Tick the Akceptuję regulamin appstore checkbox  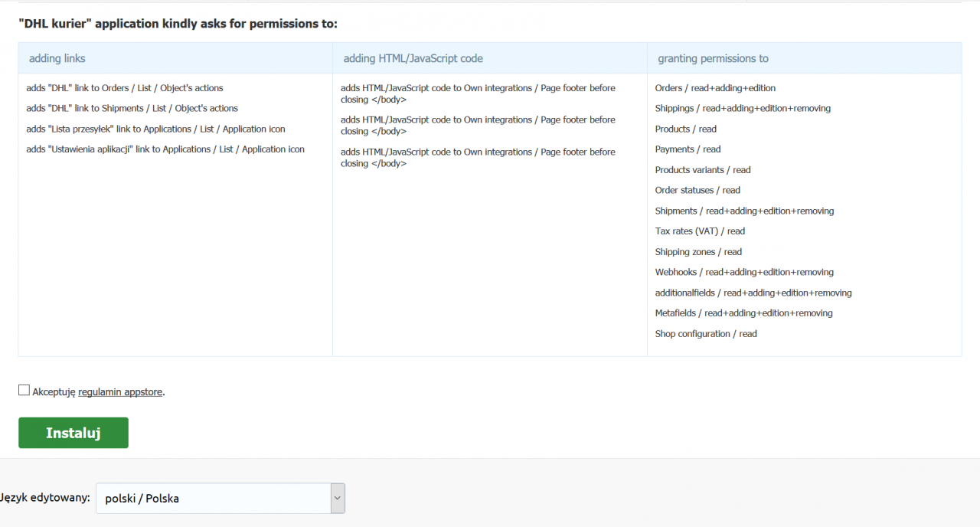[24, 391]
